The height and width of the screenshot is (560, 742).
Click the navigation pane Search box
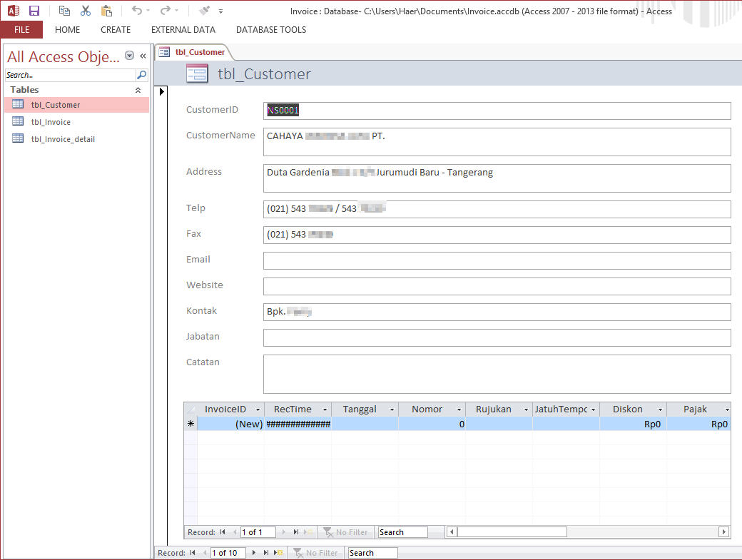[x=70, y=75]
